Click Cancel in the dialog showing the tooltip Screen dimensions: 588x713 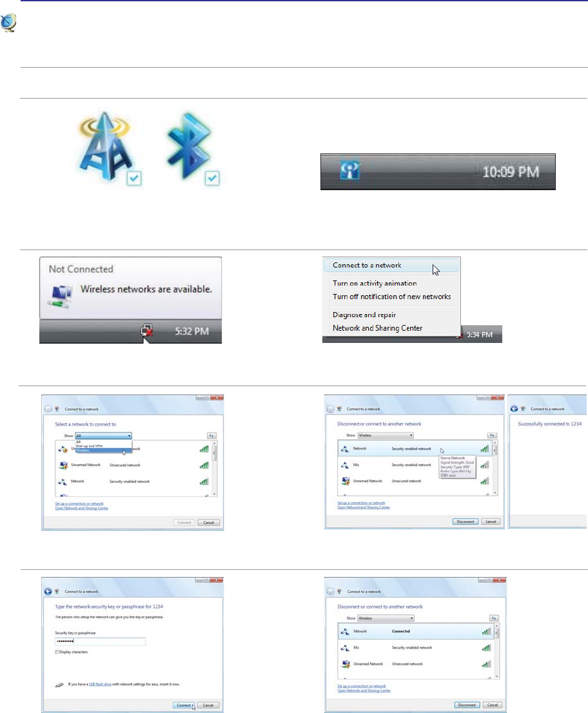(491, 522)
